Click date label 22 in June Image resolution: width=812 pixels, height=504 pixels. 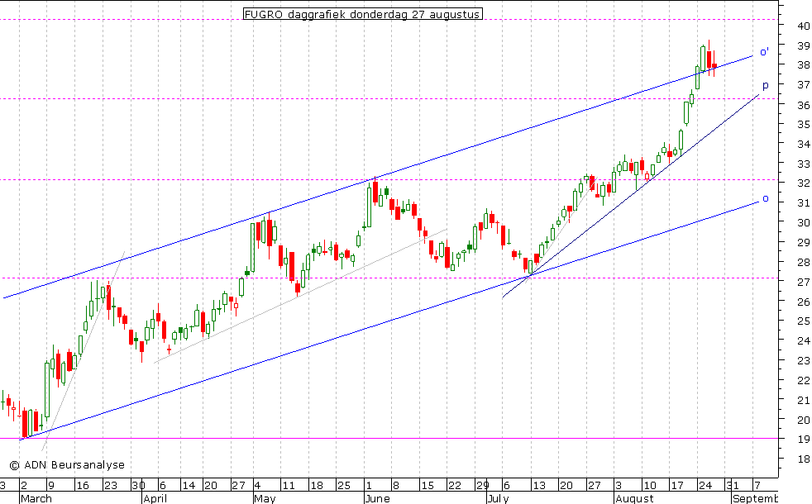click(455, 486)
